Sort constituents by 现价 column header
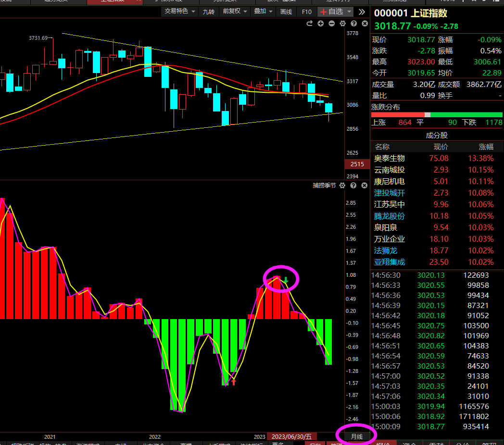Viewport: 504px width, 445px height. pyautogui.click(x=441, y=147)
